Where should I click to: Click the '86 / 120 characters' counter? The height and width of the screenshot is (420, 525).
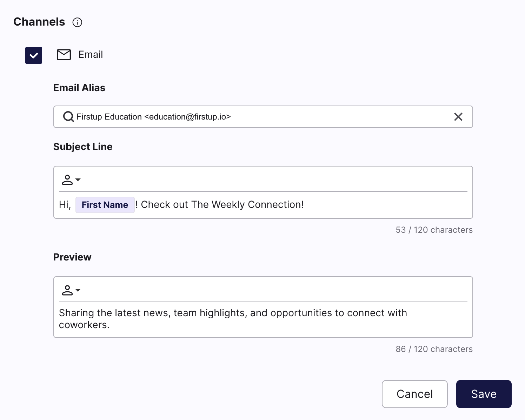[434, 349]
